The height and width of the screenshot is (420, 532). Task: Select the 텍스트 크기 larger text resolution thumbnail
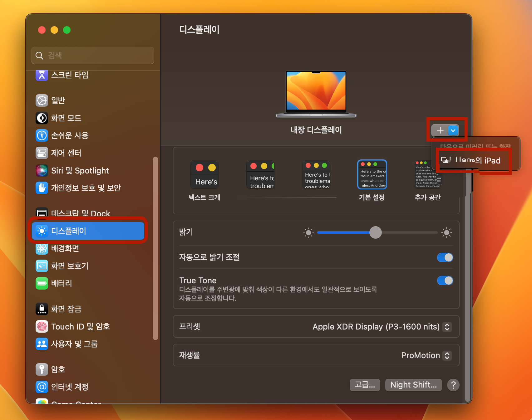coord(204,174)
